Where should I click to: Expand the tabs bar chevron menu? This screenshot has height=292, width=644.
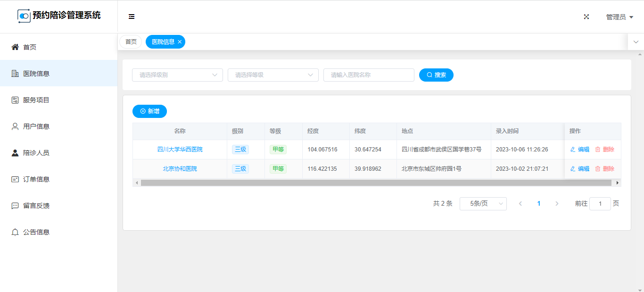(636, 42)
